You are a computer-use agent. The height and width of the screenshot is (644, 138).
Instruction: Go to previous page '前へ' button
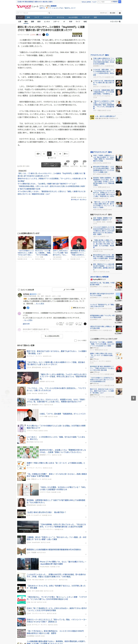pyautogui.click(x=38, y=154)
